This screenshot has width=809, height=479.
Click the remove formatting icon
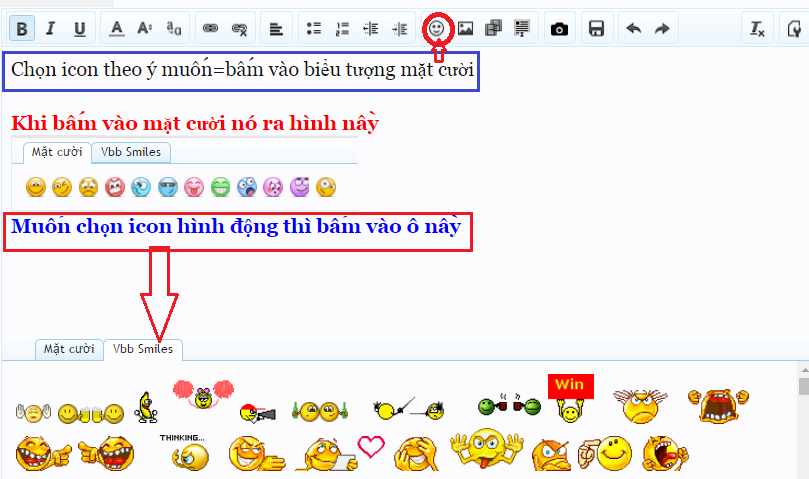pos(757,29)
